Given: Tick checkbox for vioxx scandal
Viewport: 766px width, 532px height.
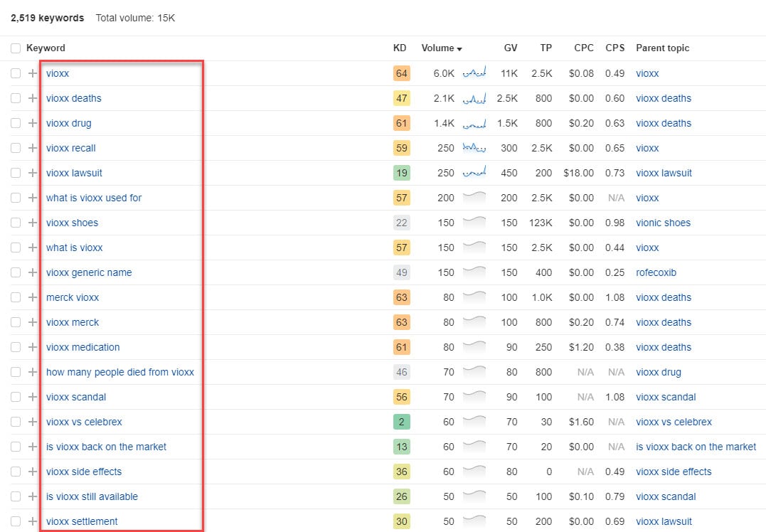Looking at the screenshot, I should point(16,397).
